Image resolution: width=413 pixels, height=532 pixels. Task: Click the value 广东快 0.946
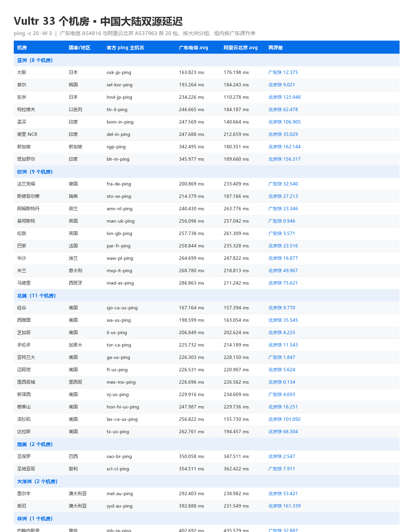pos(282,221)
